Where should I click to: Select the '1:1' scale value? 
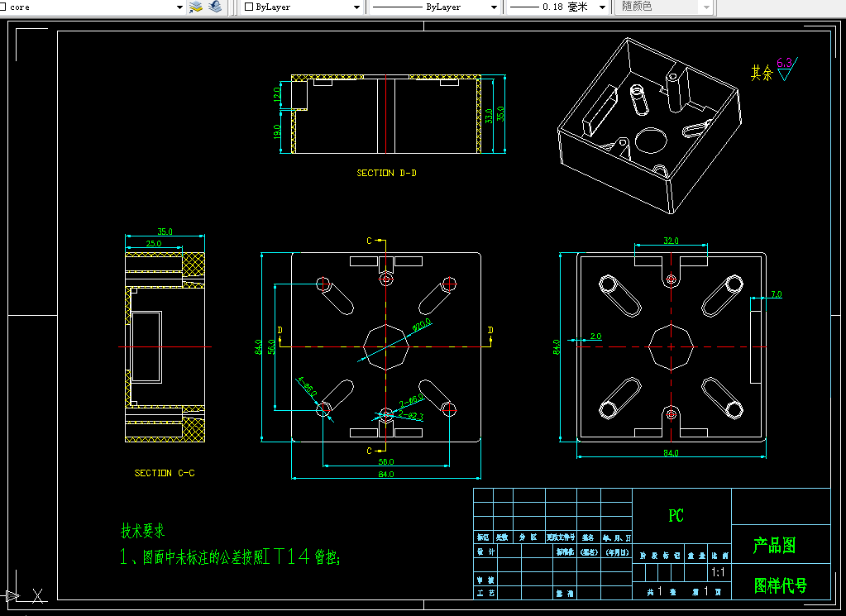pos(718,572)
